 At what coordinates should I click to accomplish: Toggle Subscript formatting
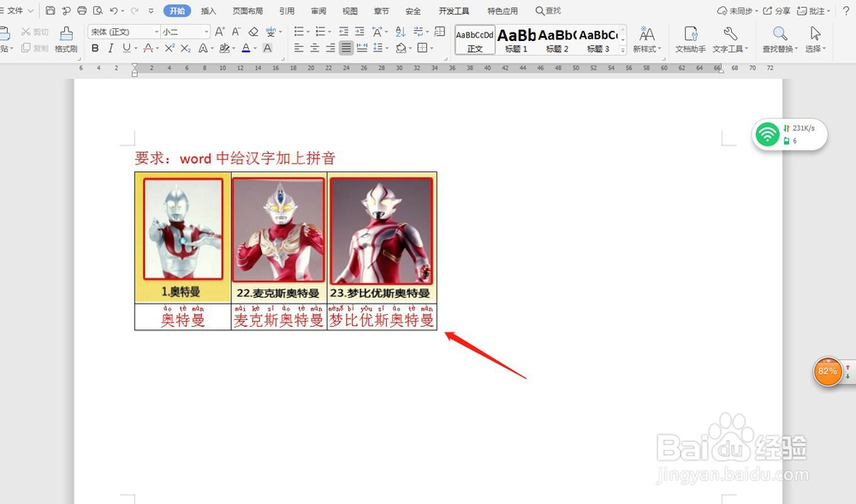(x=186, y=48)
